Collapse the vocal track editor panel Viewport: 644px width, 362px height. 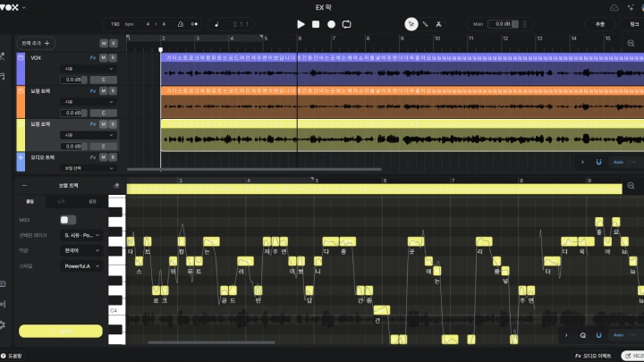[24, 186]
